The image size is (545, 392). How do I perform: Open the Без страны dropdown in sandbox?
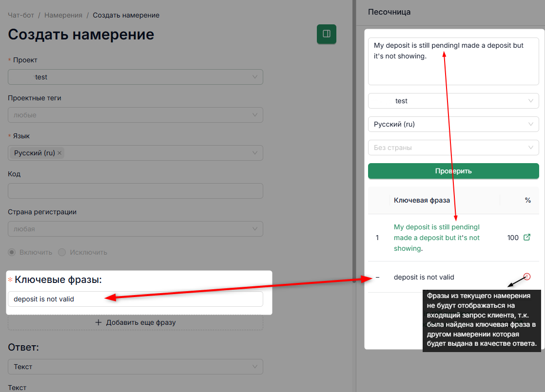pos(453,148)
